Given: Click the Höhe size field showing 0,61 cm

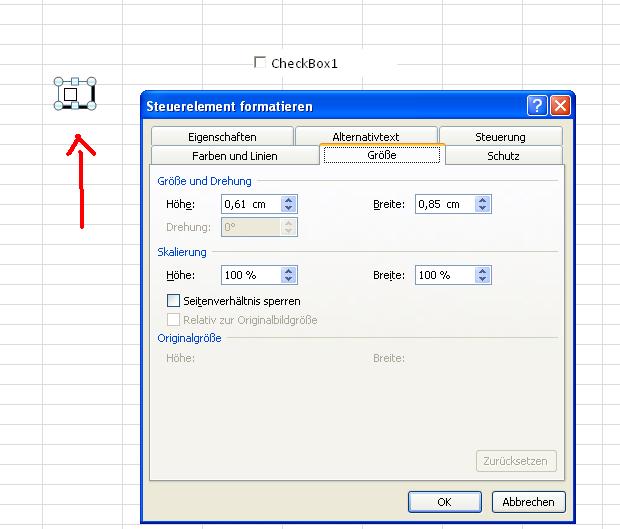Looking at the screenshot, I should [251, 204].
